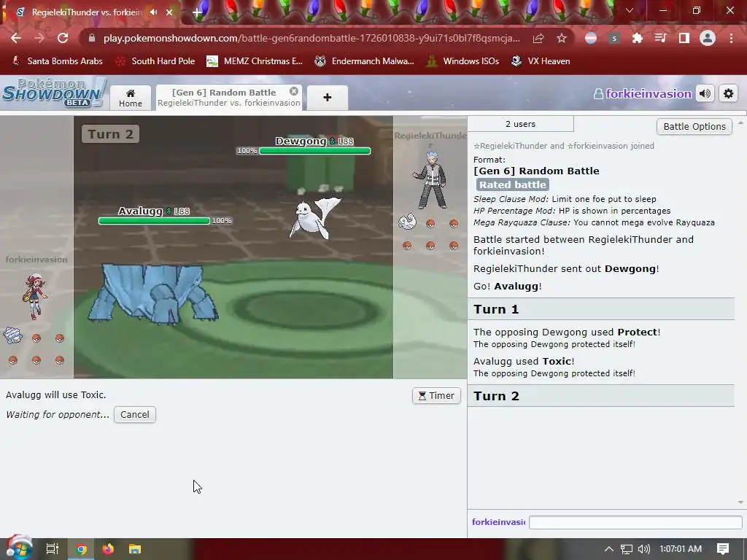The width and height of the screenshot is (747, 560).
Task: Open the 2 users list
Action: click(520, 124)
